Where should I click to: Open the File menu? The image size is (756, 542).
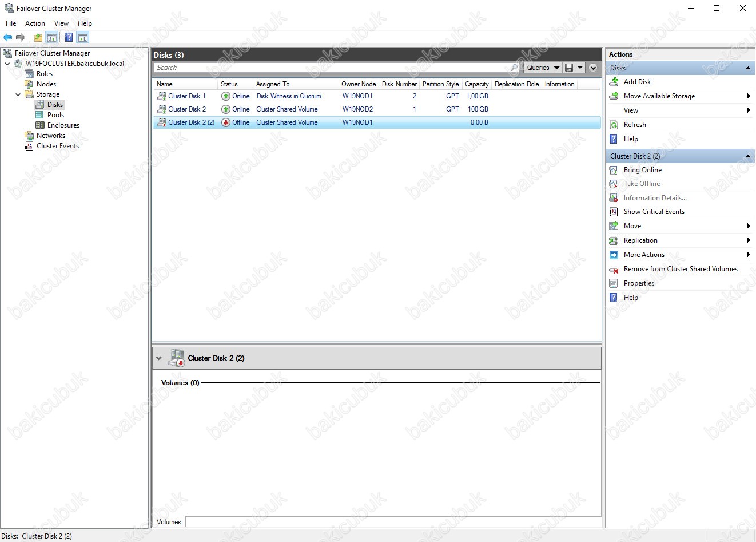click(11, 23)
